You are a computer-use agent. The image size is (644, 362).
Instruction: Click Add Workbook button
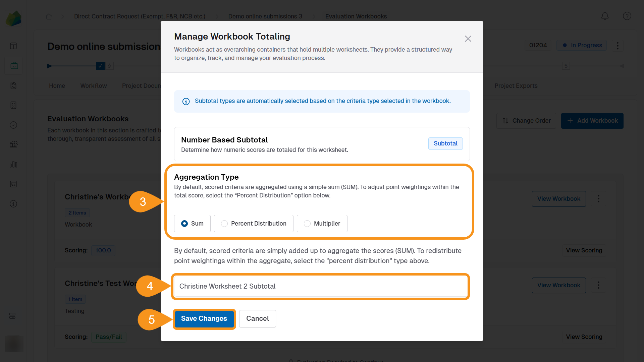pyautogui.click(x=592, y=121)
